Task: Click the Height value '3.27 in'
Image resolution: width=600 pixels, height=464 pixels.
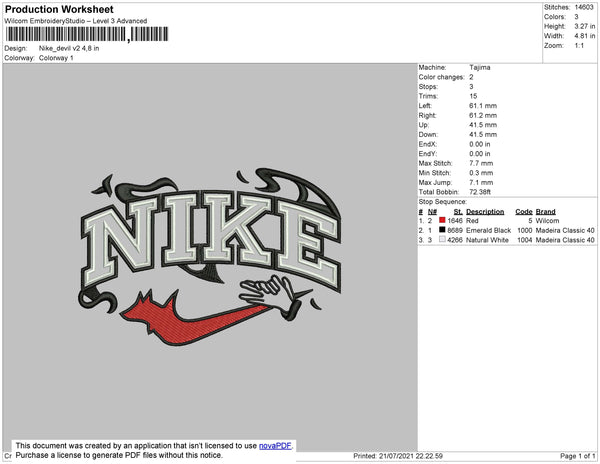Action: coord(584,26)
